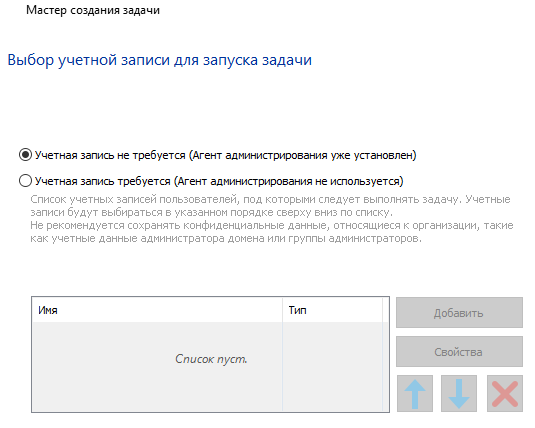Click the 'Агент администрирования уже установлен' label text

click(303, 155)
